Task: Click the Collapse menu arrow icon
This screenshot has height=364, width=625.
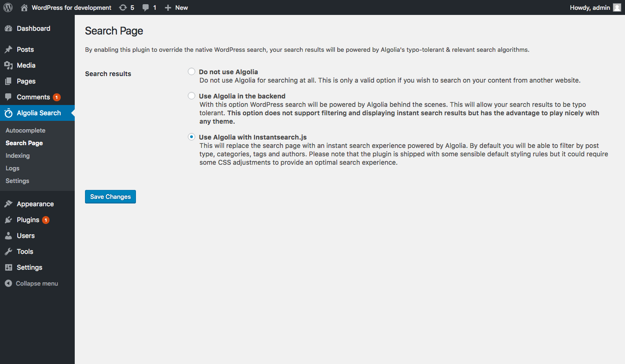Action: [x=8, y=283]
